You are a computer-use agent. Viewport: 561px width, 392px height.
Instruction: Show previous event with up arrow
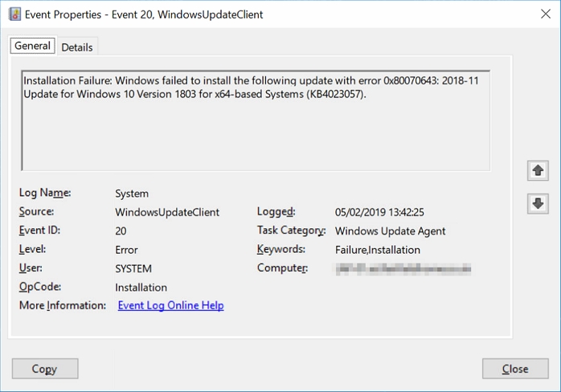point(538,170)
